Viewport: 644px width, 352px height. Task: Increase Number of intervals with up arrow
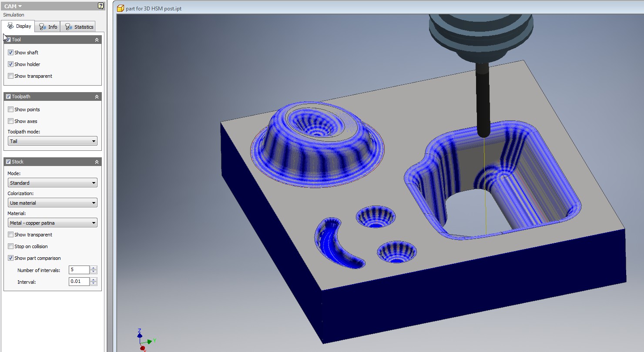(94, 268)
